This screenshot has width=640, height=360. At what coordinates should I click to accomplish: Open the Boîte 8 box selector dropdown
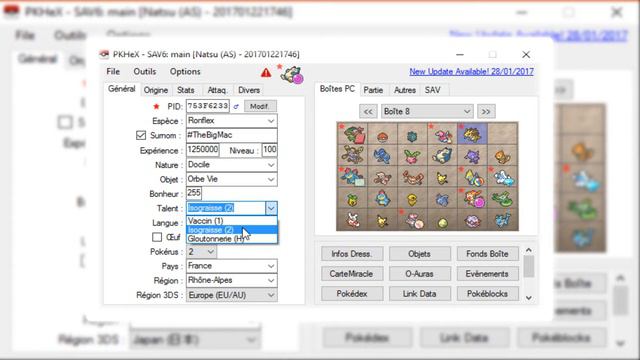427,111
